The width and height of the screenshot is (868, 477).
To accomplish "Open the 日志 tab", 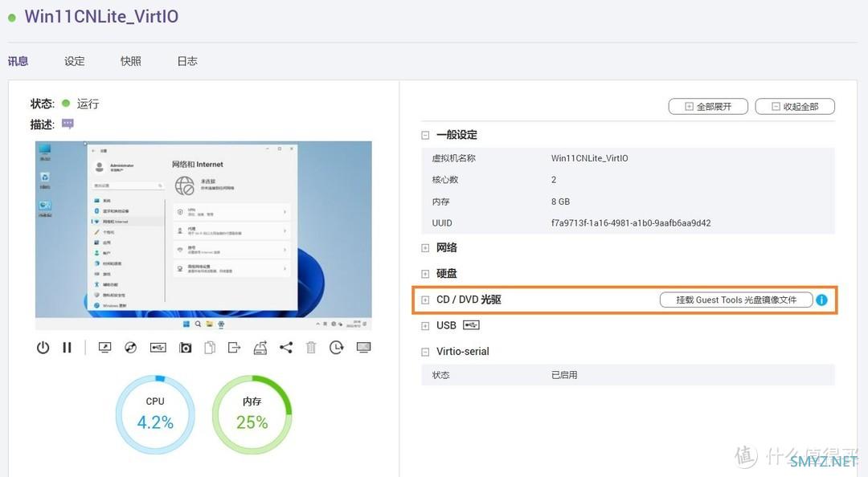I will 187,61.
